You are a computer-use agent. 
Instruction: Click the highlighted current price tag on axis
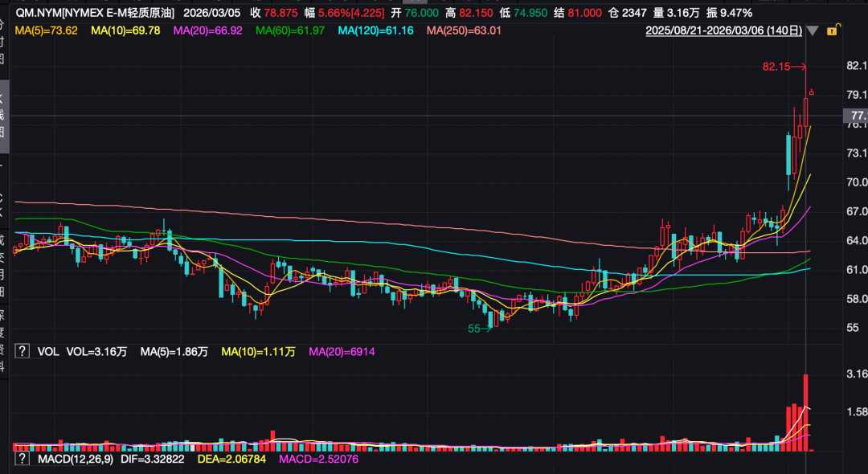pos(854,116)
